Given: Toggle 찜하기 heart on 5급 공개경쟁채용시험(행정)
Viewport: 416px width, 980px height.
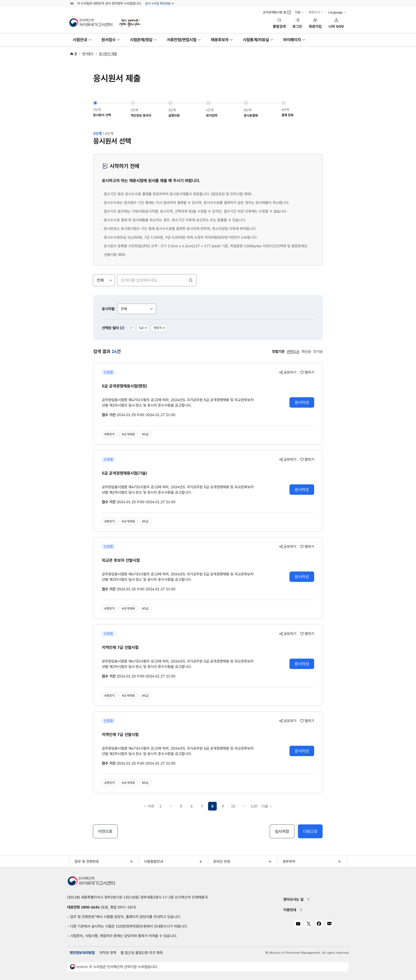Looking at the screenshot, I should (302, 373).
